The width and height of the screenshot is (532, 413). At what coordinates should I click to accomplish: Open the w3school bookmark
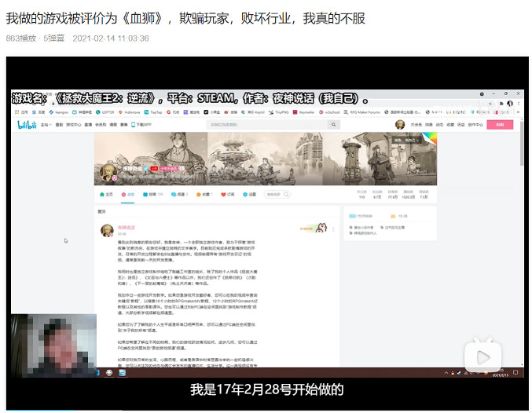[x=329, y=112]
